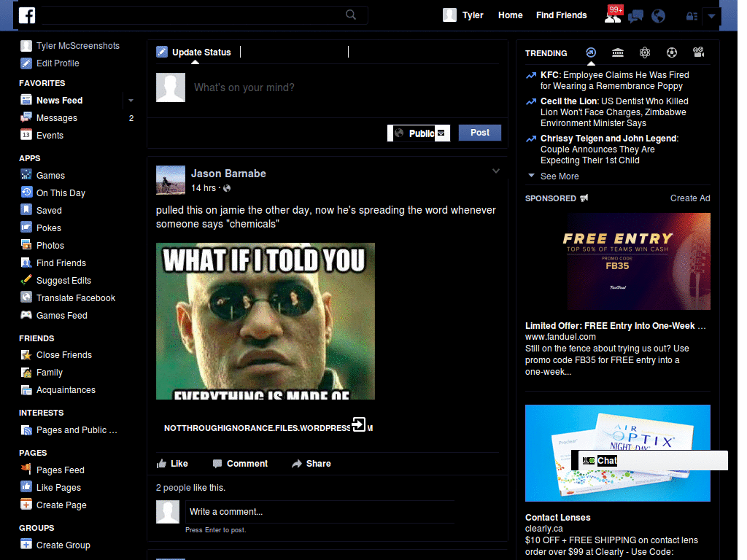The width and height of the screenshot is (747, 560).
Task: Open Jason Barnabe's profile picture
Action: point(171,180)
